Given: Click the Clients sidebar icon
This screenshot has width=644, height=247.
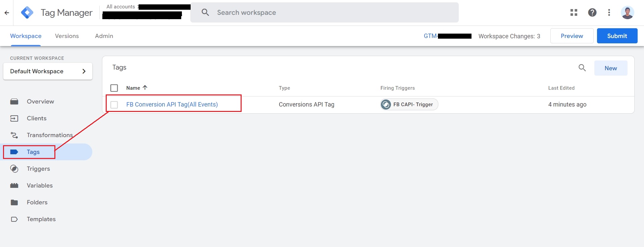Looking at the screenshot, I should [x=14, y=118].
